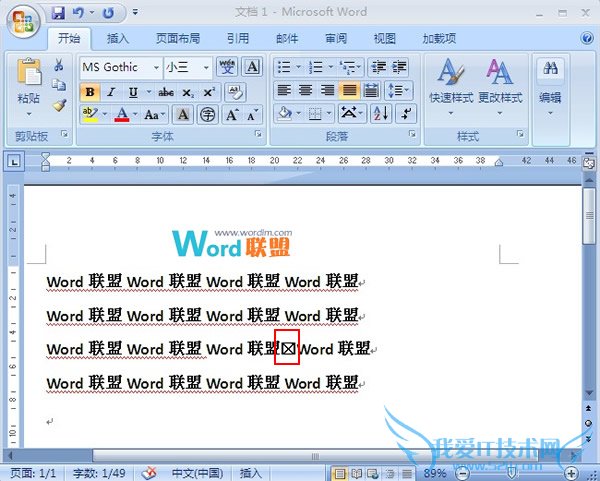Apply strikethrough abc formatting
Image resolution: width=600 pixels, height=481 pixels.
[x=166, y=92]
